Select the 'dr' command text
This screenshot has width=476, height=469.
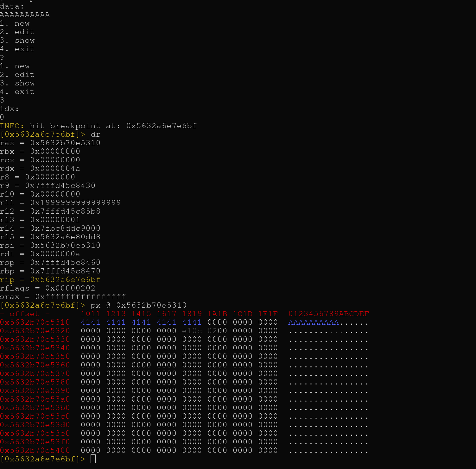pos(96,134)
